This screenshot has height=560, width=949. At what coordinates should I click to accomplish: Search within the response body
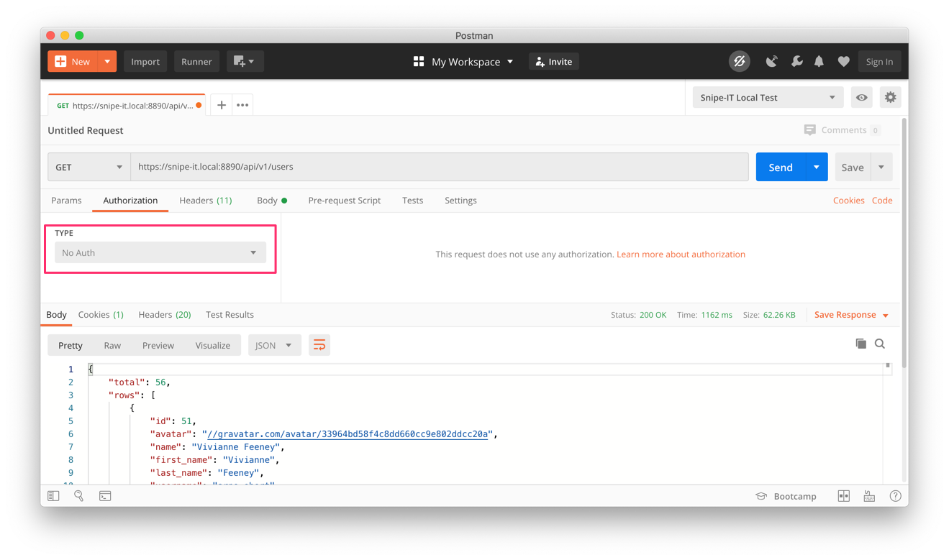(x=880, y=344)
